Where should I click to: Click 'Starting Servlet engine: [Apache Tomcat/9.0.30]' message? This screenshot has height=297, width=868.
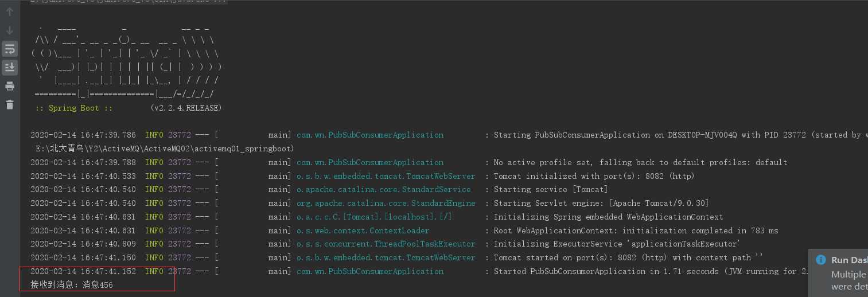pyautogui.click(x=601, y=204)
